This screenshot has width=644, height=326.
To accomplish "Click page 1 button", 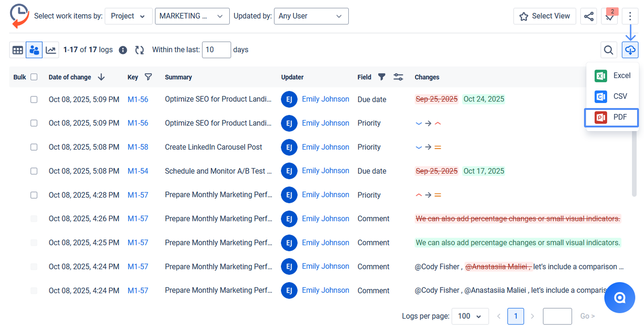I will [x=516, y=316].
